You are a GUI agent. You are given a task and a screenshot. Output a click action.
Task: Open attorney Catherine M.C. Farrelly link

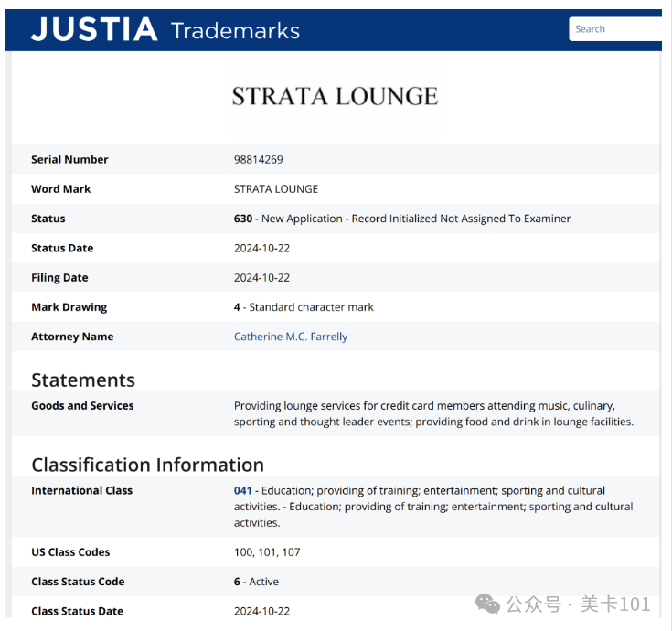coord(291,337)
